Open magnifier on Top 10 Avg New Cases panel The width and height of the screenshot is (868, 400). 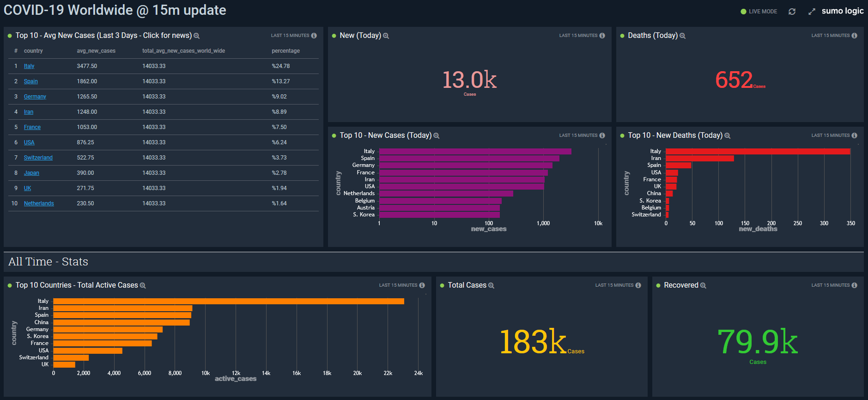point(196,36)
